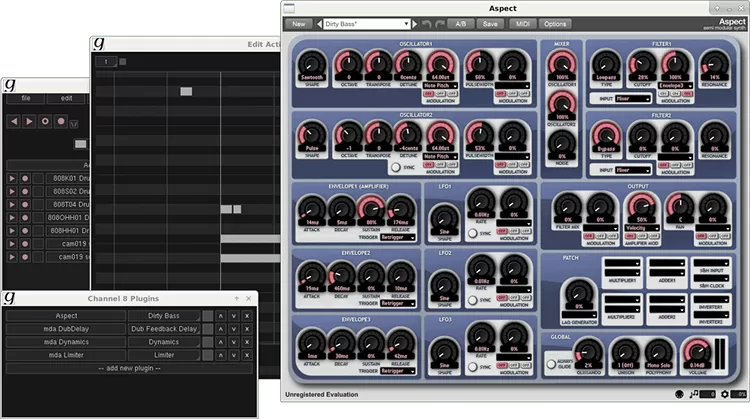Click the gear CPU icon in status bar

pyautogui.click(x=725, y=394)
